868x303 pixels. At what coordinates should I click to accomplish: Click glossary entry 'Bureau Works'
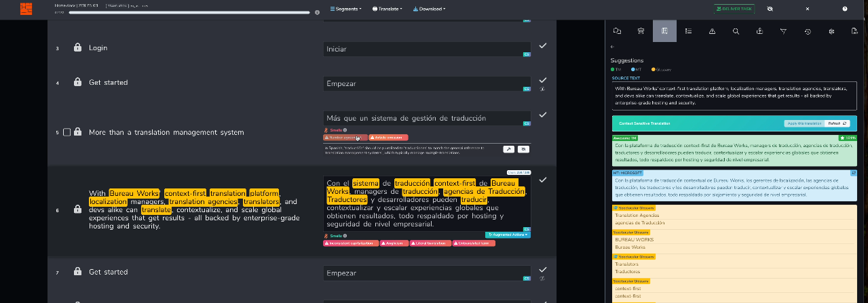628,247
